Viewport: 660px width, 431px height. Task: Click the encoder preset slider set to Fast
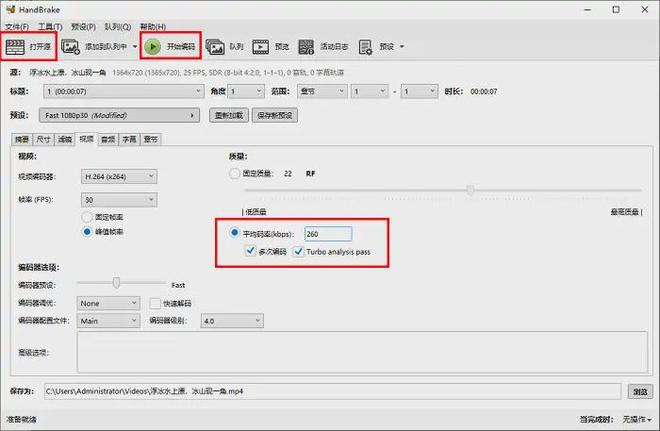click(x=116, y=283)
